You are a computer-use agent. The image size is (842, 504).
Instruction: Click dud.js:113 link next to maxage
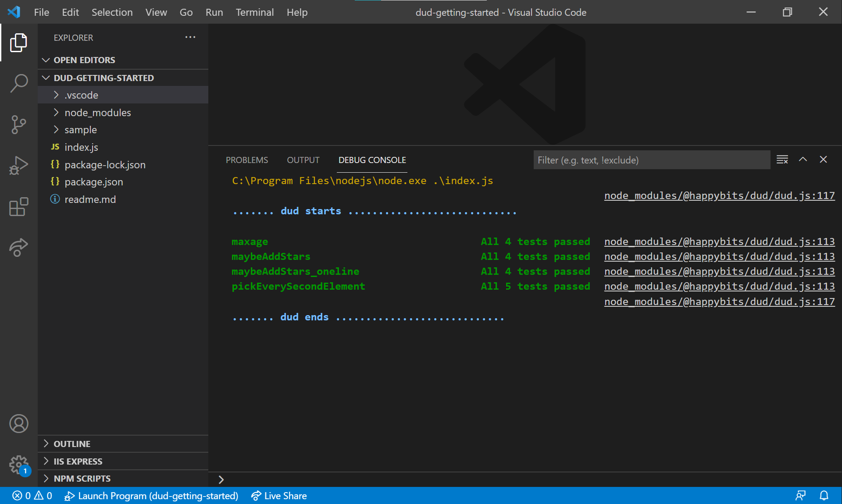(719, 241)
